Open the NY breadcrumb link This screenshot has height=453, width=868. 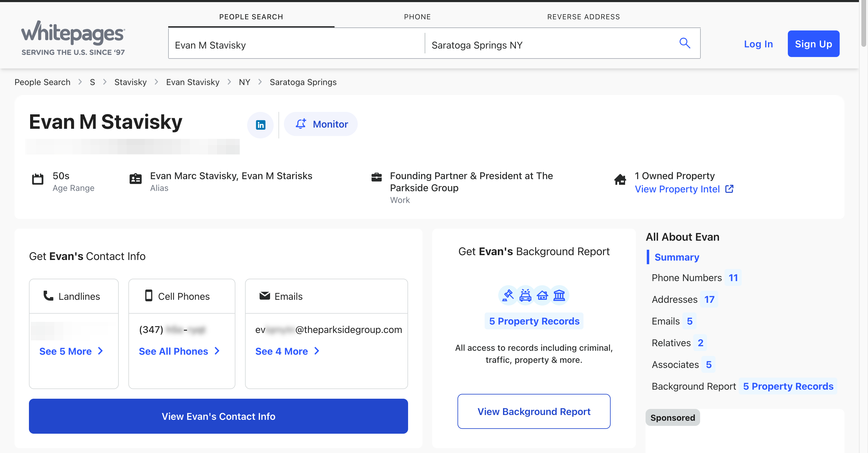(245, 82)
